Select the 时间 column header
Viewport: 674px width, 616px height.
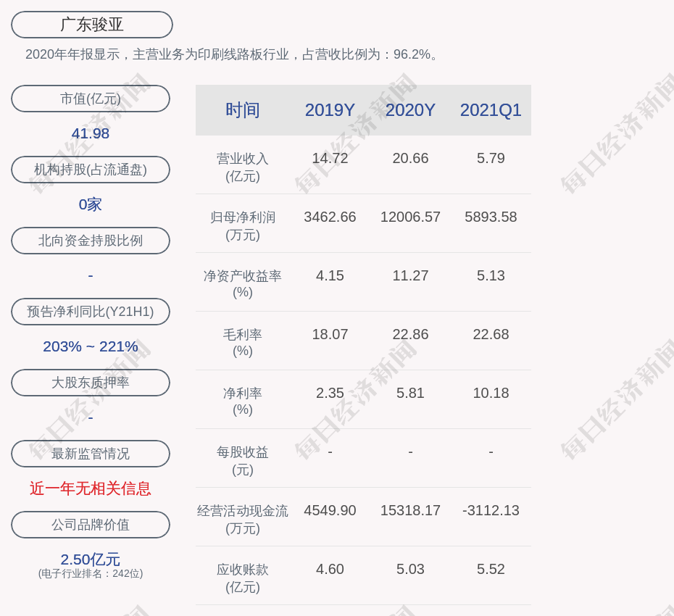[243, 110]
